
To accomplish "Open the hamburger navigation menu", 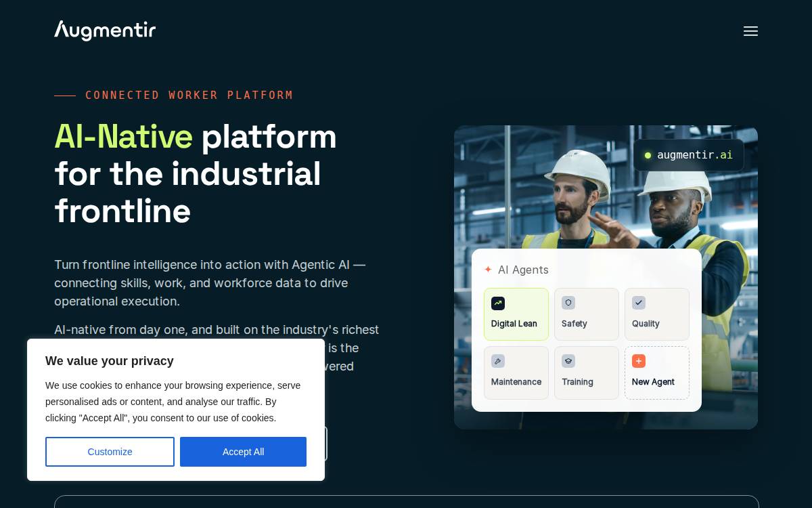I will pyautogui.click(x=750, y=31).
